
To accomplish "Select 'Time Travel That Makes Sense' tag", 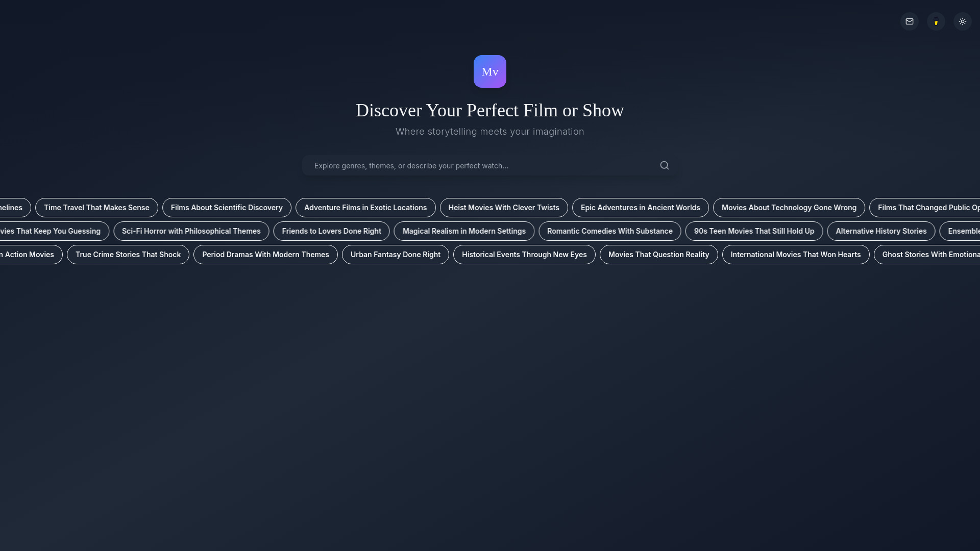I will 96,207.
